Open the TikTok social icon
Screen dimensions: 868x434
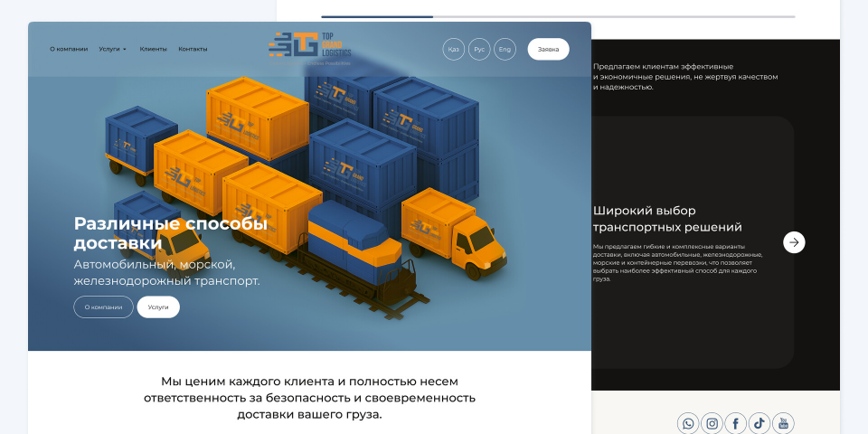point(759,424)
